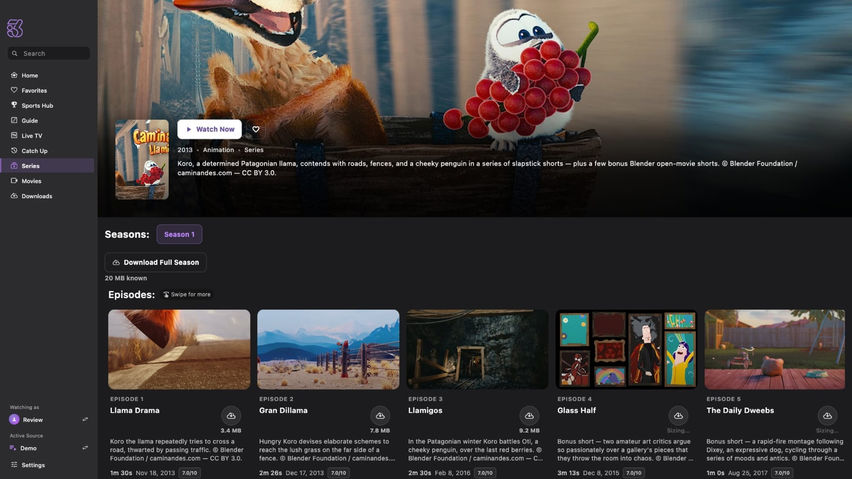Click the Glass Half episode title
Image resolution: width=852 pixels, height=479 pixels.
[577, 411]
